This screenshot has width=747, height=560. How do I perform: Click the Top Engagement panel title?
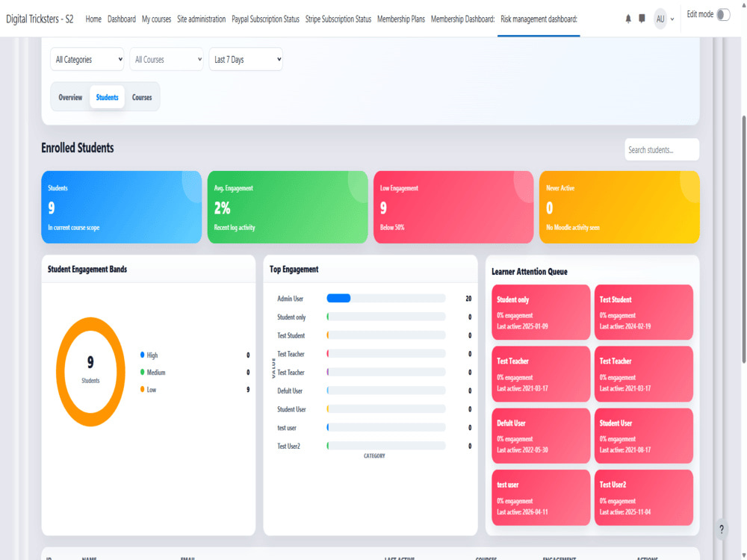coord(294,269)
